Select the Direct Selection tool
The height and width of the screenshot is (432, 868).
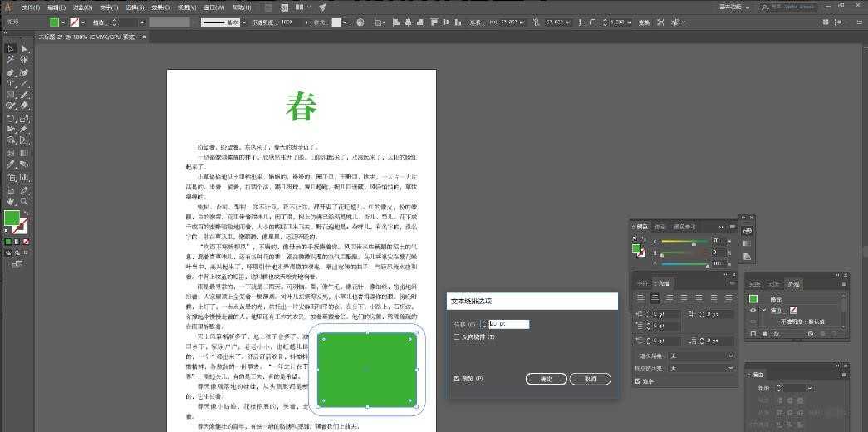(x=24, y=49)
